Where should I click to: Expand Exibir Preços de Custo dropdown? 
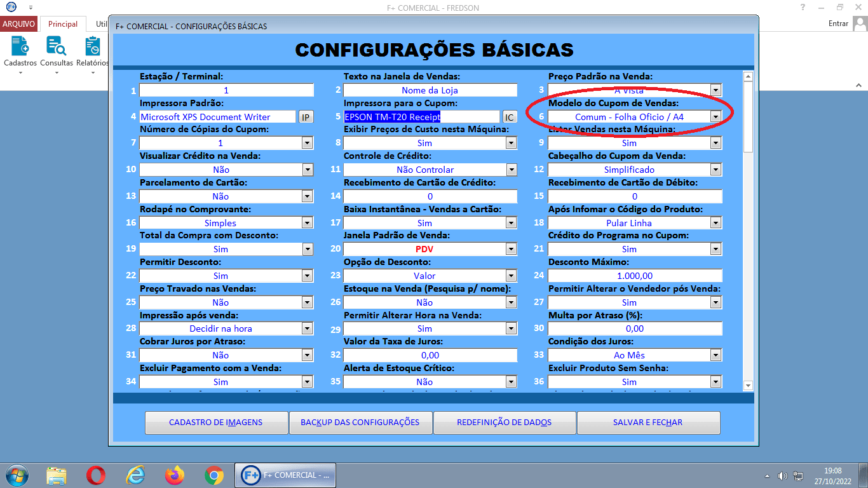click(x=512, y=143)
